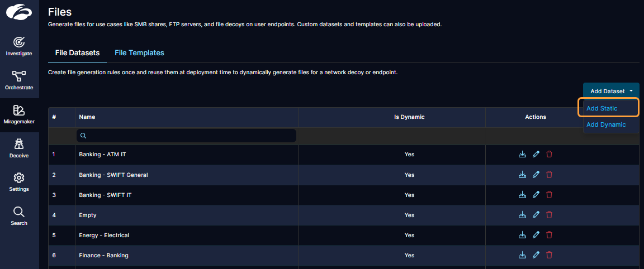
Task: Select the Miragemaker sidebar icon
Action: coord(19,111)
